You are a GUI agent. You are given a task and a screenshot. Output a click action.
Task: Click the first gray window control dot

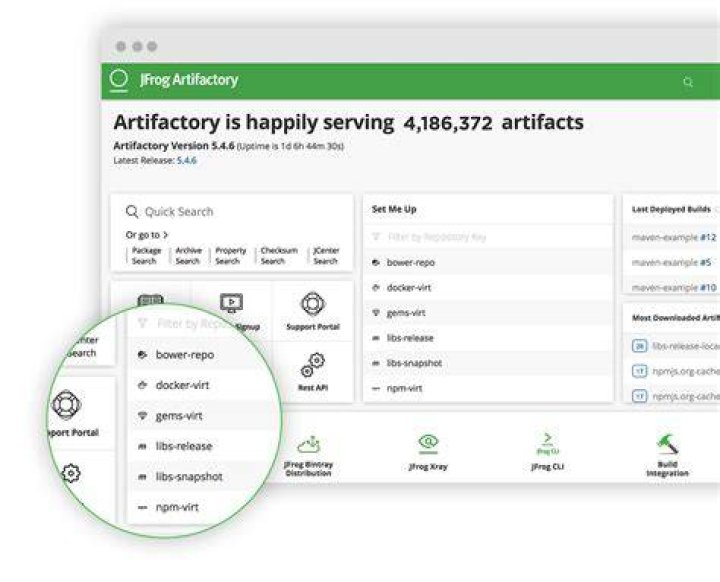(121, 46)
